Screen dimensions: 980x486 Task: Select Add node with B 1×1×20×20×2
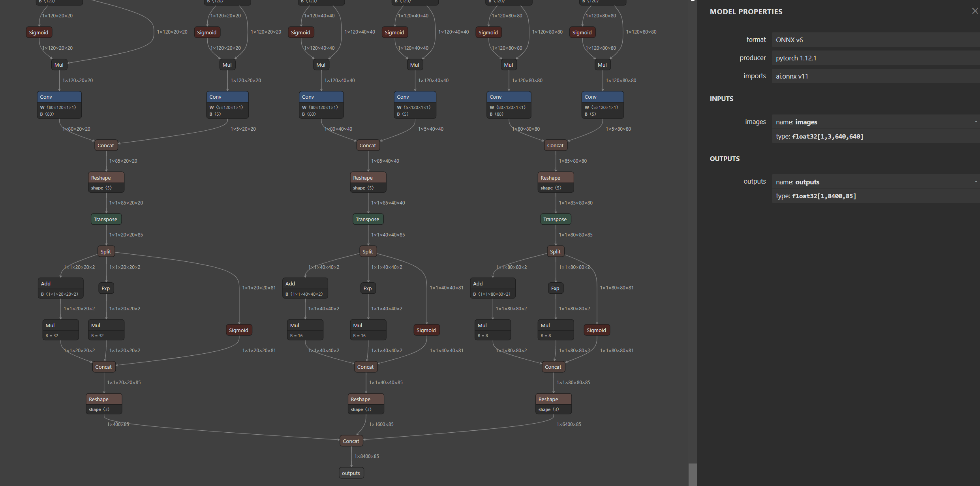pyautogui.click(x=60, y=288)
